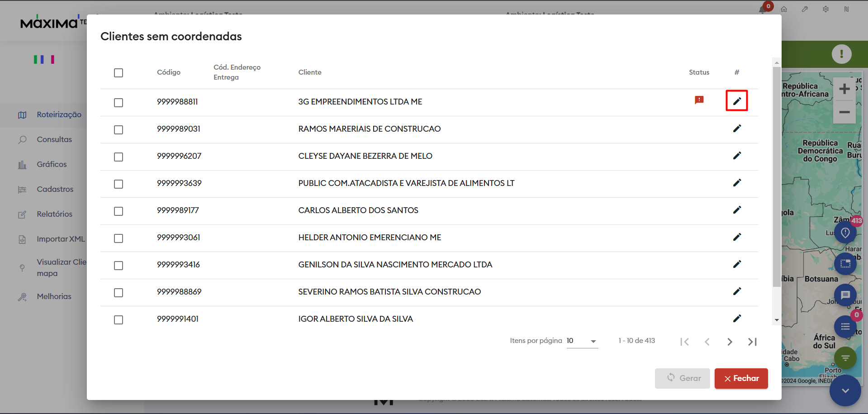This screenshot has height=414, width=868.
Task: Tick checkbox for SEVERINO RAMOS BATISTA SILVA
Action: [x=119, y=293]
